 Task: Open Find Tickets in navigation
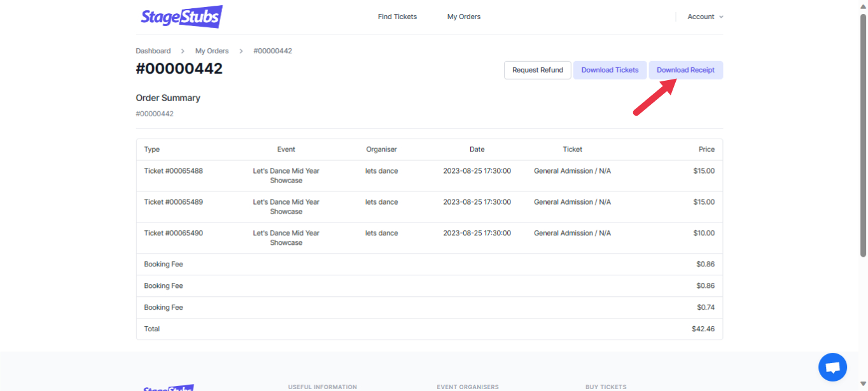point(397,17)
